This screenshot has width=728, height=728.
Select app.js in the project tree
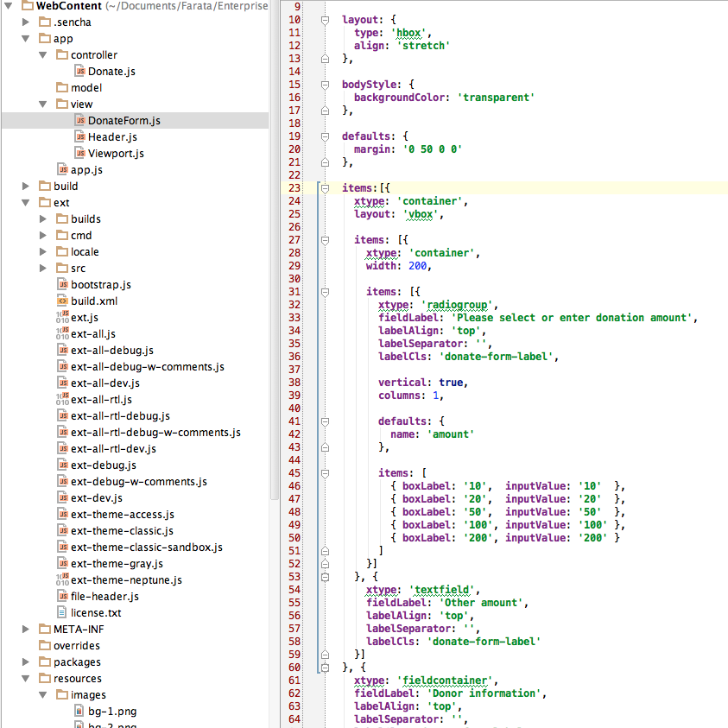point(87,170)
